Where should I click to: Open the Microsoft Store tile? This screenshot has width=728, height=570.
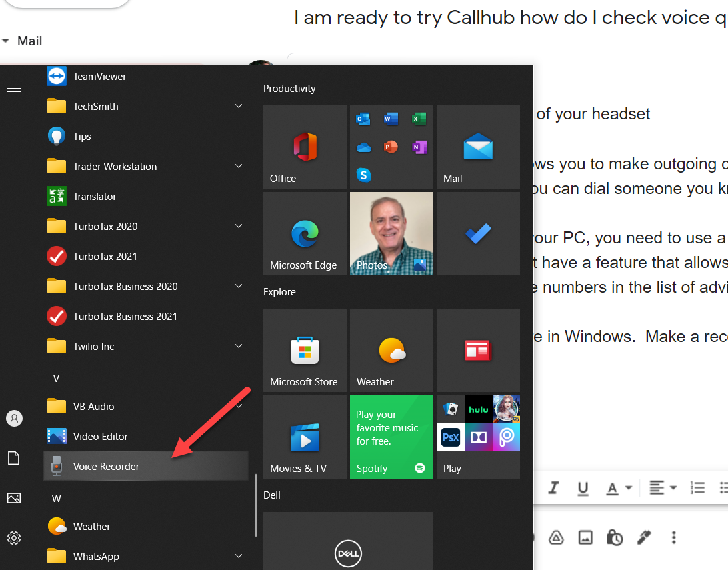305,350
